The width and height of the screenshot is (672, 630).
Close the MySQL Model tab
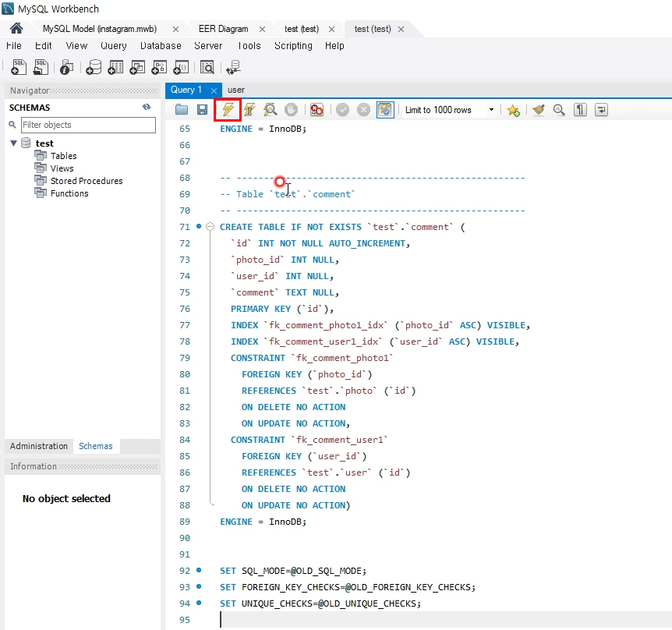pyautogui.click(x=175, y=29)
